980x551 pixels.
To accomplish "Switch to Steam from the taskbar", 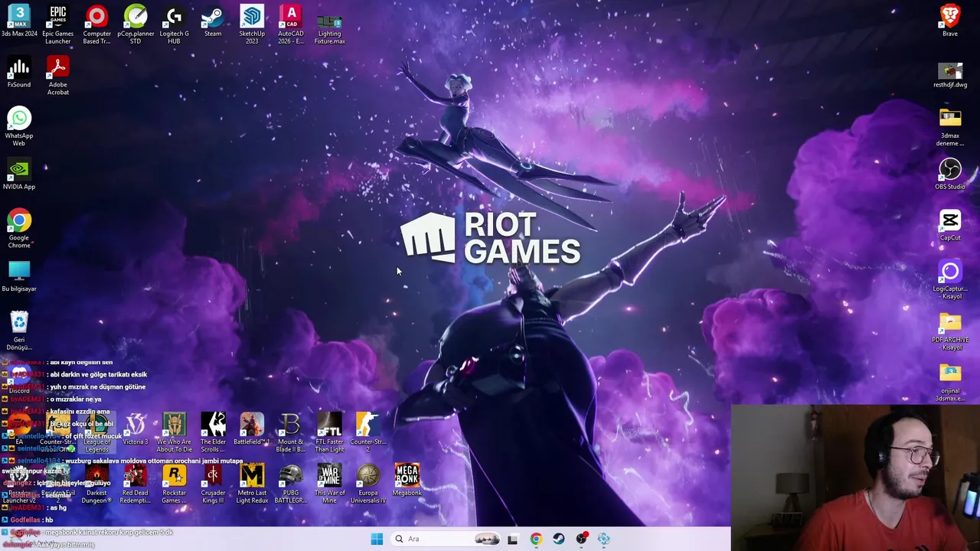I will pos(559,539).
